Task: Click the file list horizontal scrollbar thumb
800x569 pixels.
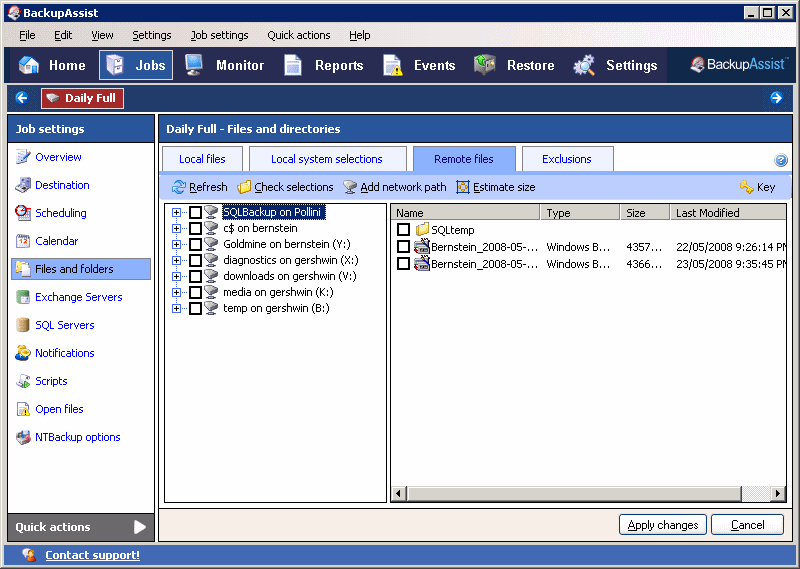Action: pyautogui.click(x=574, y=493)
